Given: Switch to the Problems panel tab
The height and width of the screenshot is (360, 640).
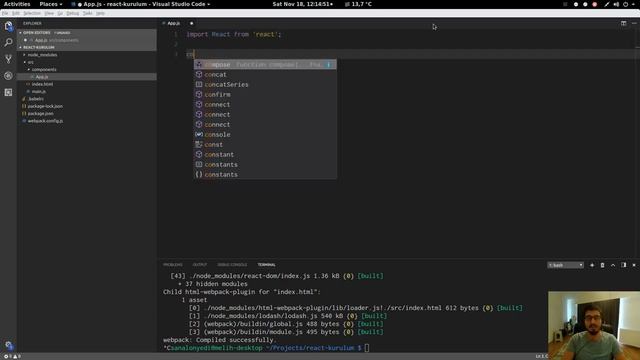Looking at the screenshot, I should (173, 265).
